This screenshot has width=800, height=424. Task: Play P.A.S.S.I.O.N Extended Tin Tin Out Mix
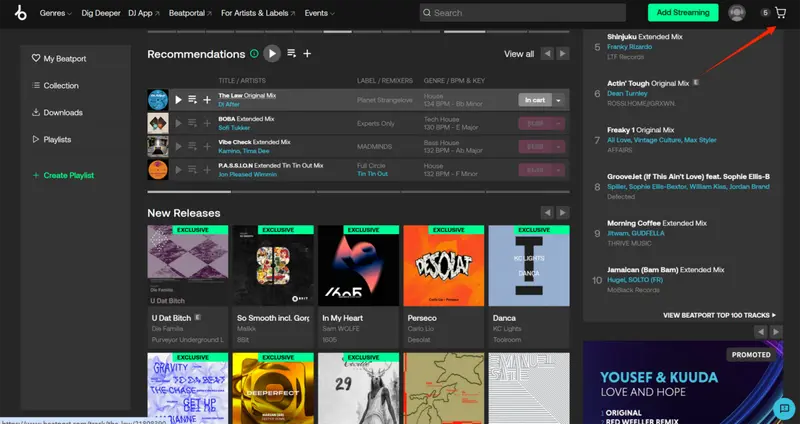(178, 169)
